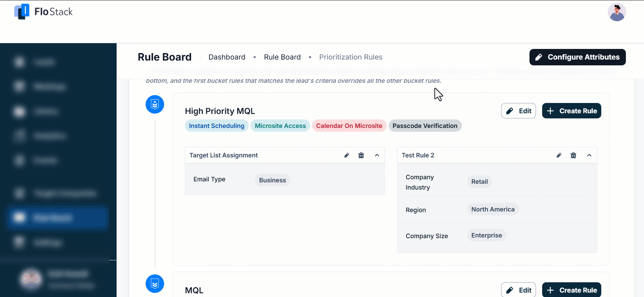Viewport: 644px width, 297px height.
Task: Click the Passcode Verification tag
Action: click(x=425, y=126)
